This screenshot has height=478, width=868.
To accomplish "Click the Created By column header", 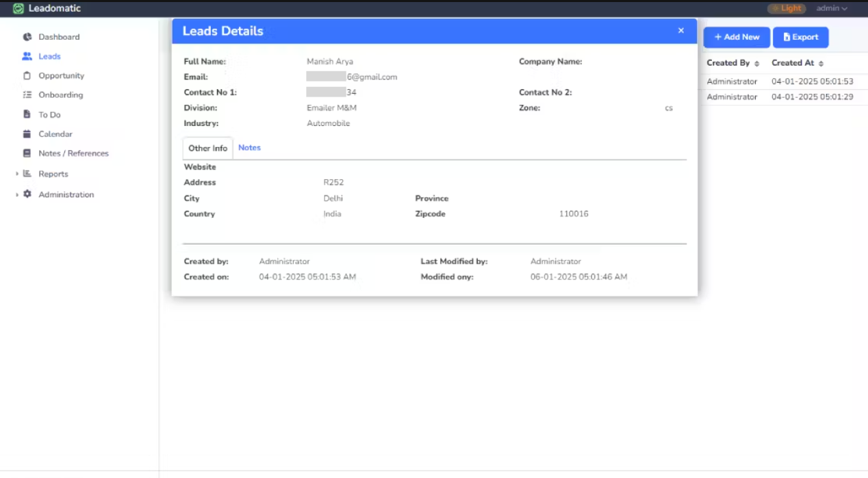I will [728, 63].
